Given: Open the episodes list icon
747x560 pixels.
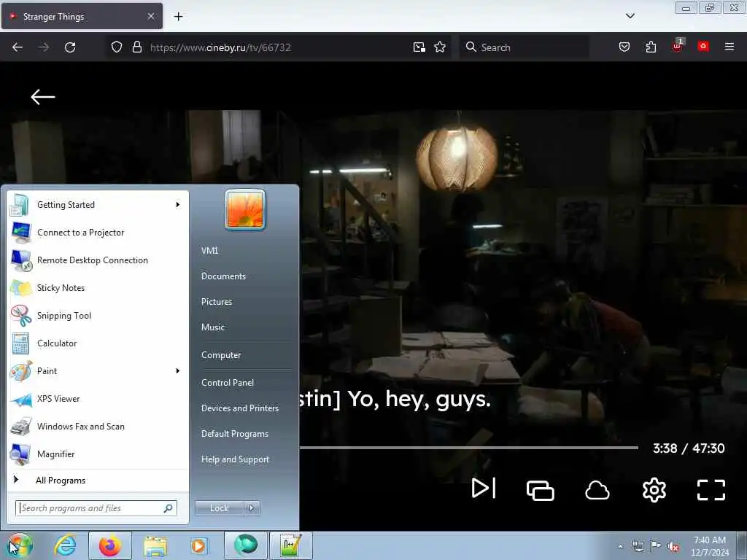Looking at the screenshot, I should pyautogui.click(x=541, y=490).
